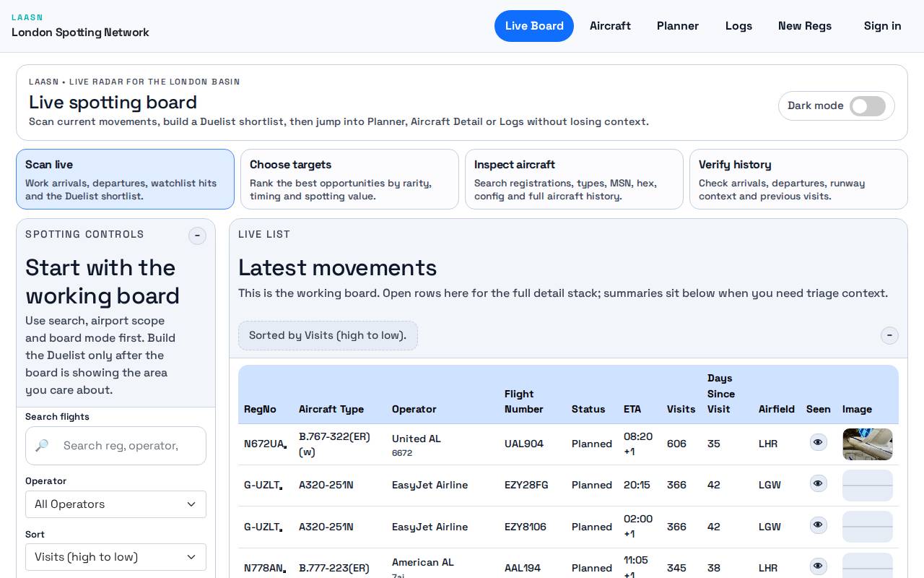924x578 pixels.
Task: Click LGW airfield in EZY28FG row
Action: pyautogui.click(x=770, y=486)
